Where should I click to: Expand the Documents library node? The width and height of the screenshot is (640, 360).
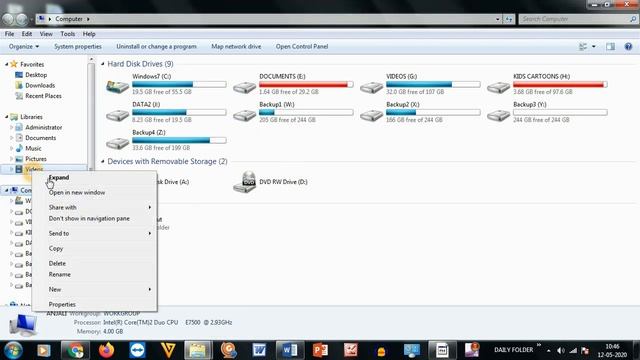tap(11, 138)
